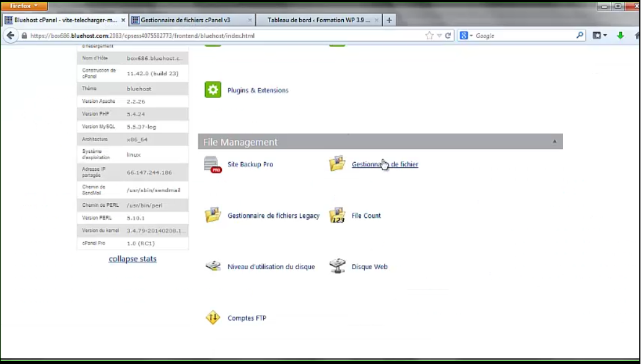Open the Gestionnaire de fichiers Legacy link
Image resolution: width=643 pixels, height=364 pixels.
[274, 215]
